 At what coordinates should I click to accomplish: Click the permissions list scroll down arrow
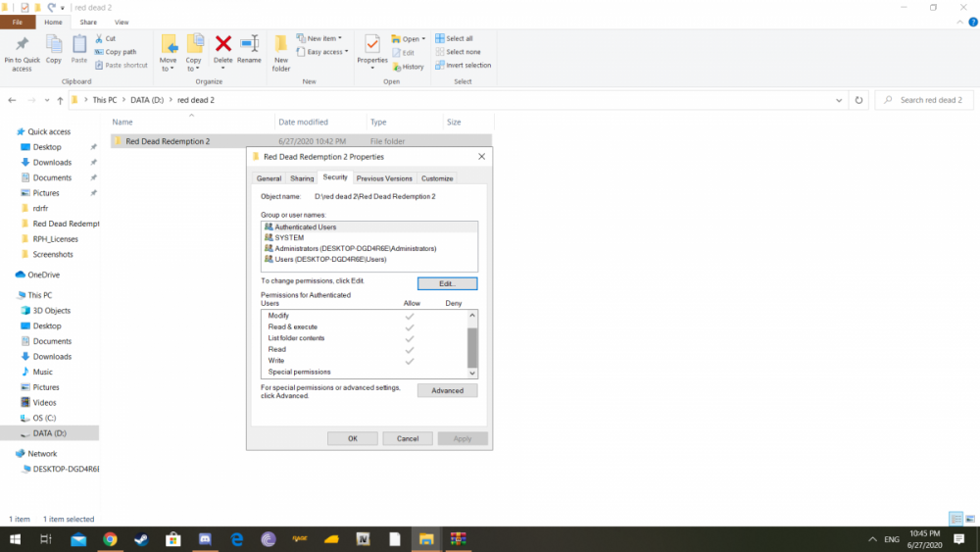(473, 373)
